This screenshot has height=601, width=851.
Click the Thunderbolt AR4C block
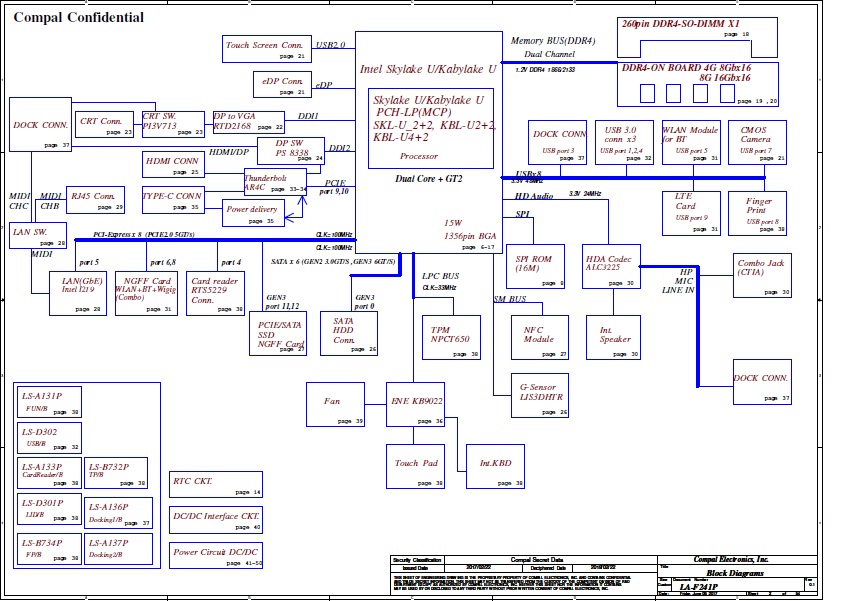[x=275, y=182]
